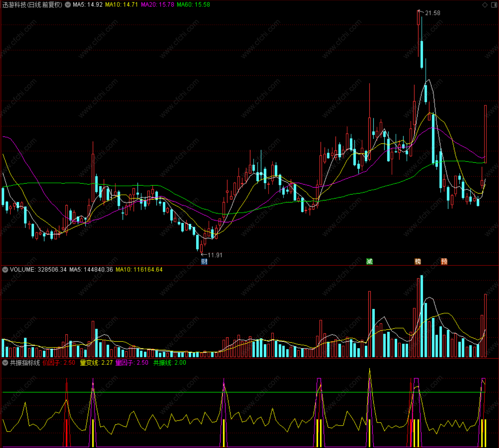Click the green 共振线 value label
499x448 pixels.
(170, 363)
